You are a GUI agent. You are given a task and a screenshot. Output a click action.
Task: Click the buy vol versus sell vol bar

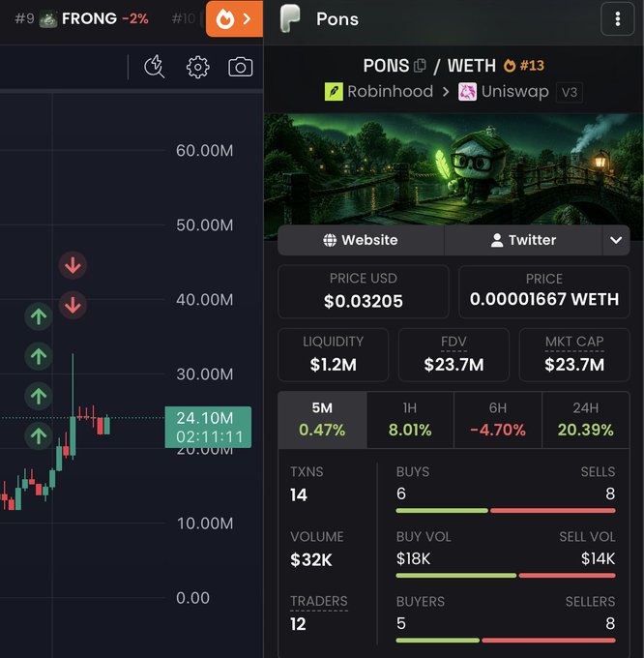(506, 576)
